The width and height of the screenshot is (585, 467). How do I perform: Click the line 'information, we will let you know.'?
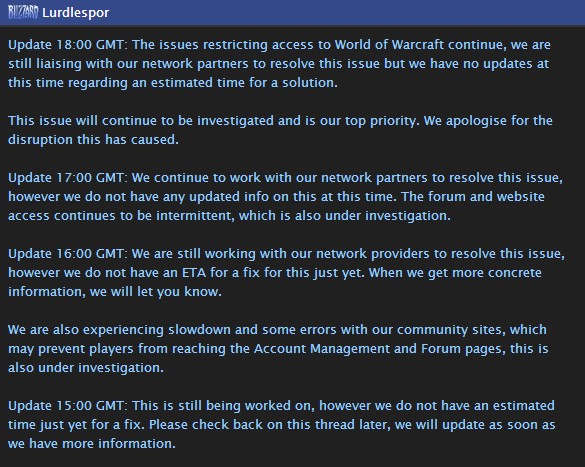pyautogui.click(x=115, y=292)
